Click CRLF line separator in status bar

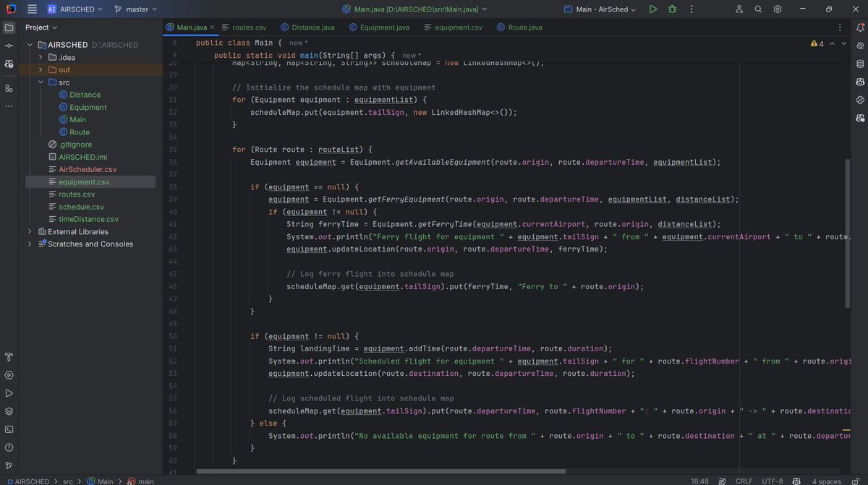[x=744, y=481]
